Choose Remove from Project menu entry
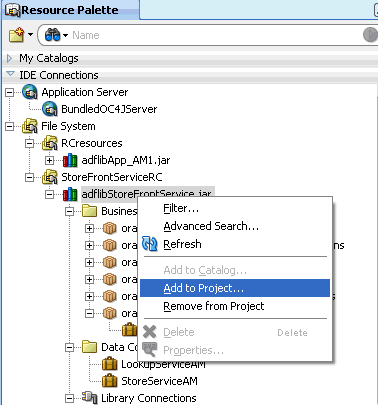The width and height of the screenshot is (378, 405). (x=214, y=306)
